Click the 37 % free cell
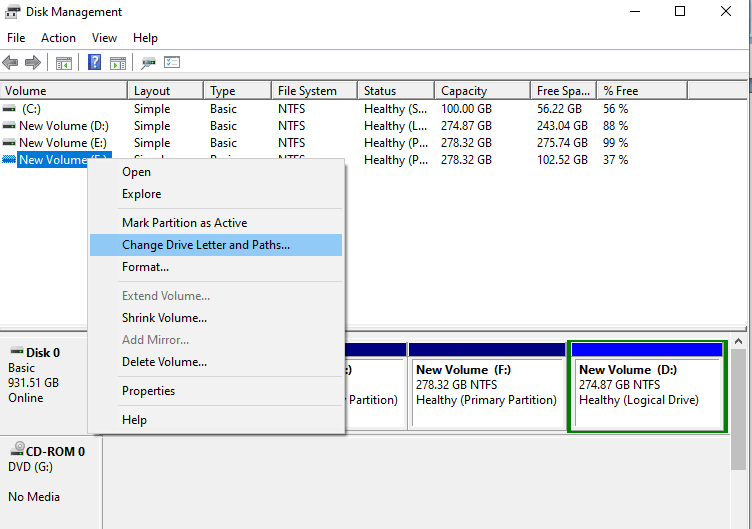This screenshot has width=752, height=529. [615, 160]
